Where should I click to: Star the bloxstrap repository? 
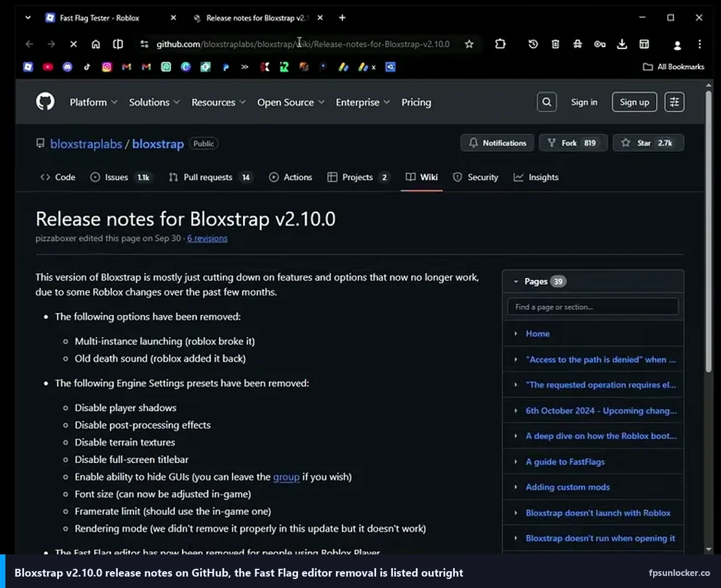point(648,143)
